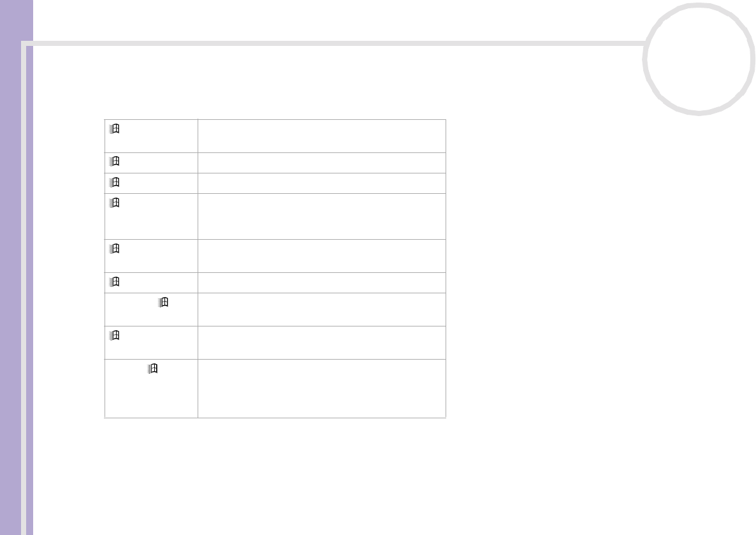Click the empty description cell in the seventh row
Viewport: 756px width, 535px height.
click(321, 309)
